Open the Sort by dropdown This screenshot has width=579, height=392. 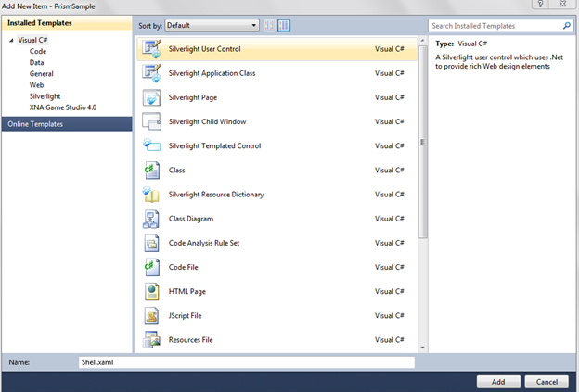212,25
